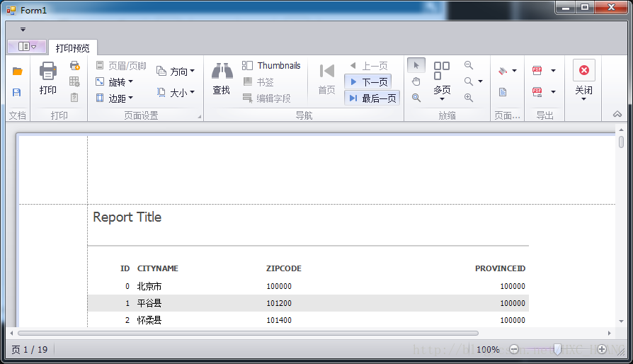
Task: Go to 首页 first page
Action: point(326,79)
